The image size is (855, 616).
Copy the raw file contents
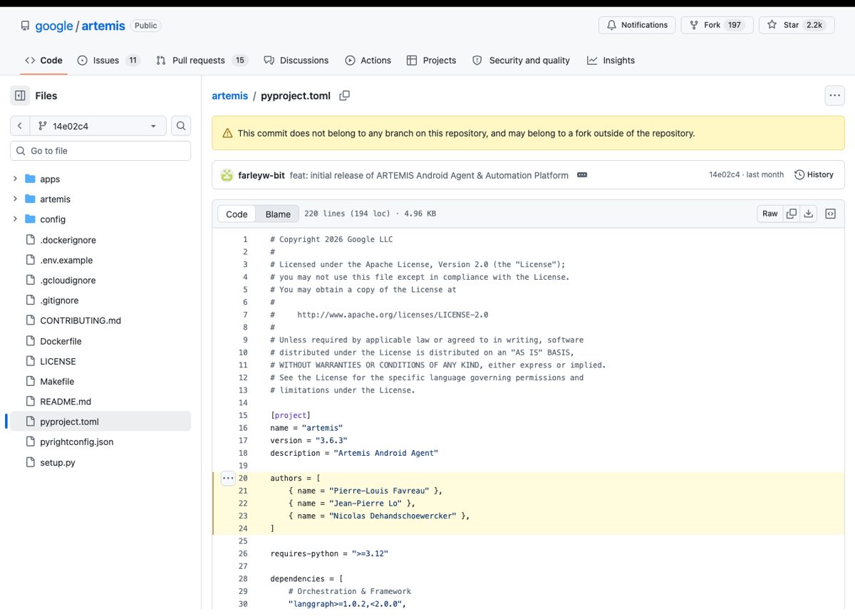tap(791, 214)
